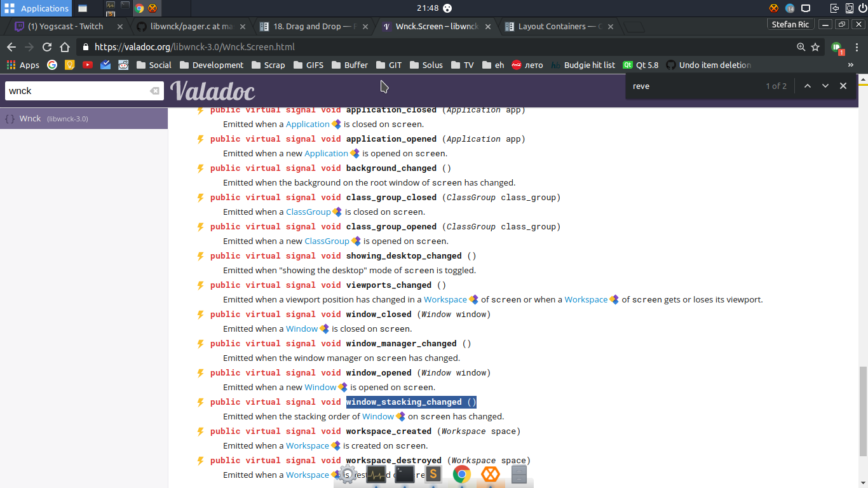Open the Undo item deletion bookmark
The image size is (868, 488).
click(x=709, y=65)
